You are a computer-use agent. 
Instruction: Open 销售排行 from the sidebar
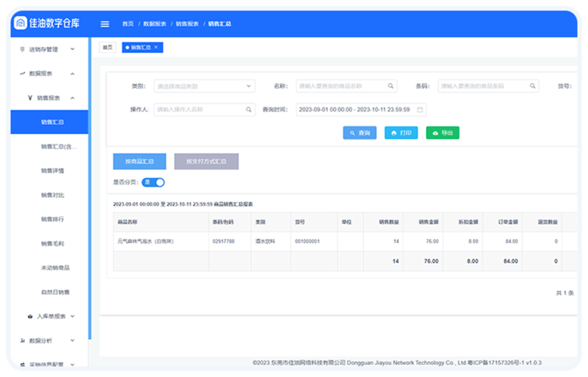tap(52, 219)
